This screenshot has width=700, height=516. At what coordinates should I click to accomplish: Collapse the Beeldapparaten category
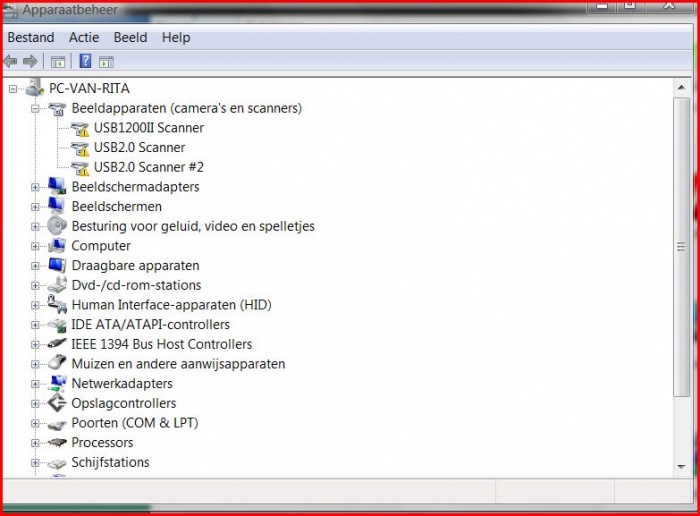(x=35, y=108)
